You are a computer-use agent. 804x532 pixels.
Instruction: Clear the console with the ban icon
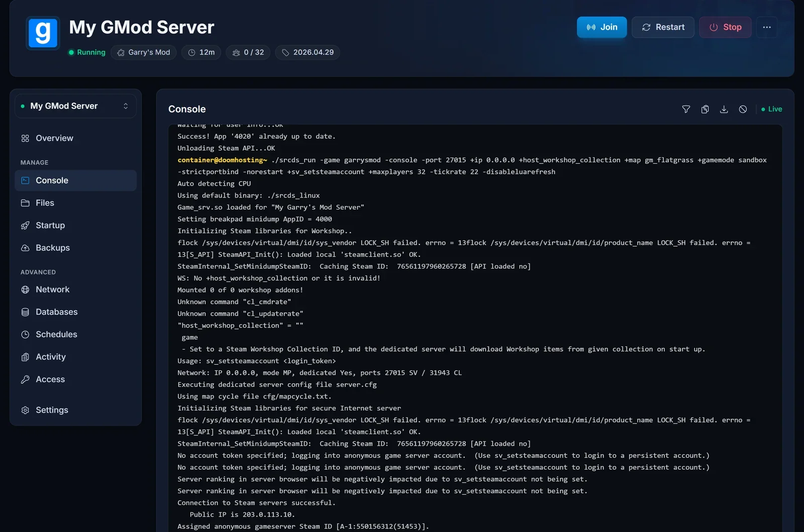point(743,109)
